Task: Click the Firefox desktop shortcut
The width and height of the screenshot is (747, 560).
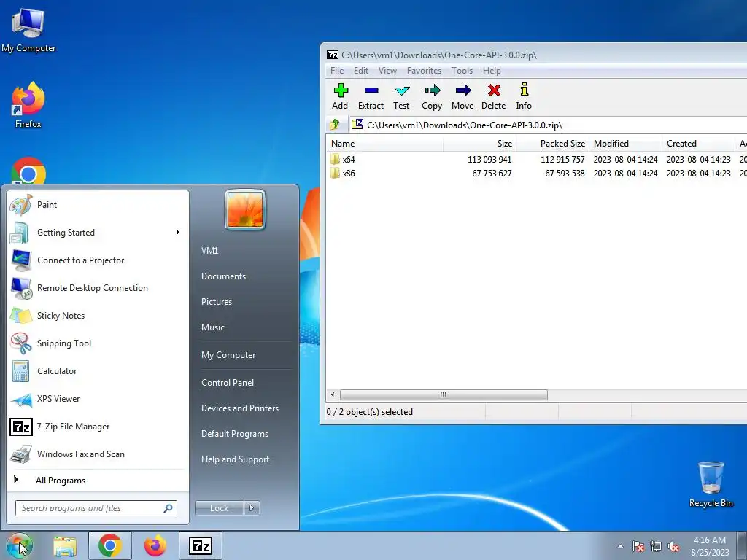Action: (28, 105)
